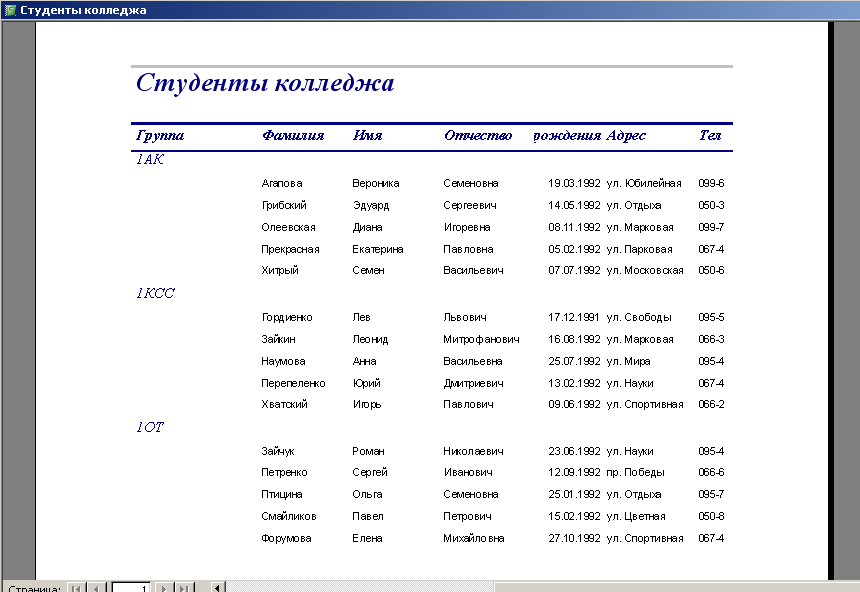860x592 pixels.
Task: Click the patronymic 'Михайловна'
Action: [474, 538]
